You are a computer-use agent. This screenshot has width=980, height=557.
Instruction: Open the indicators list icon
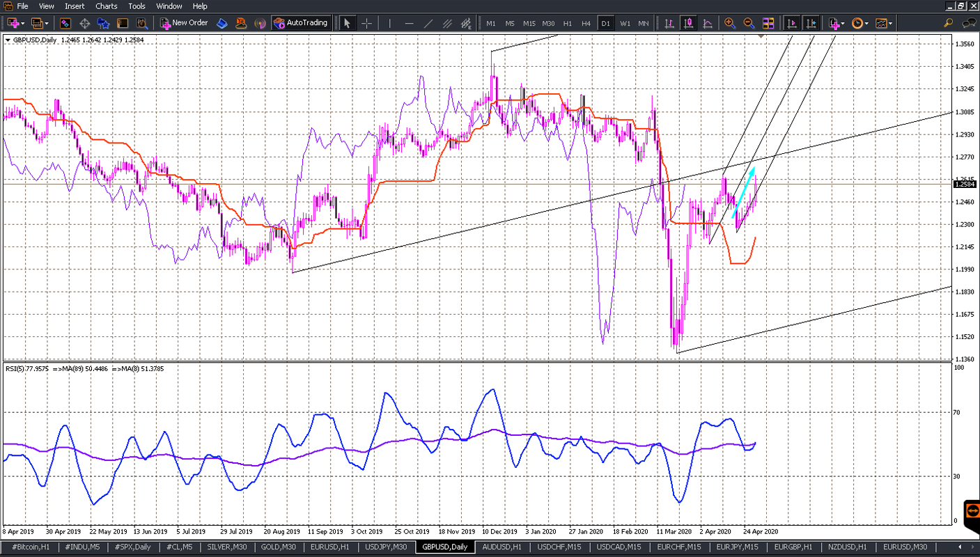834,23
